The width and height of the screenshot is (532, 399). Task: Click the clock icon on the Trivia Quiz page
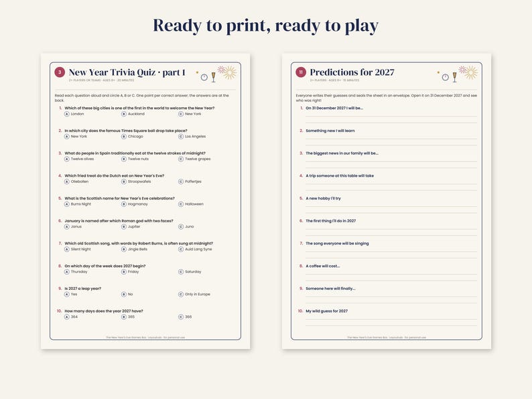point(204,77)
